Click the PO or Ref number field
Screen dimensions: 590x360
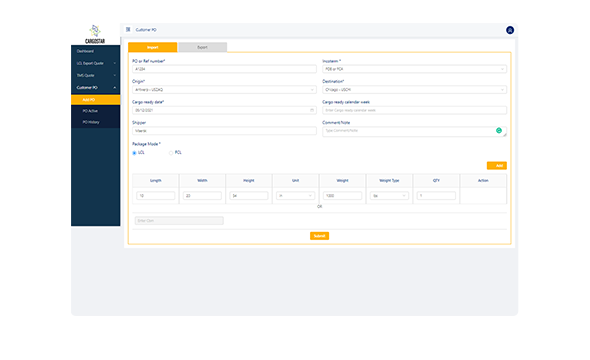[x=224, y=69]
